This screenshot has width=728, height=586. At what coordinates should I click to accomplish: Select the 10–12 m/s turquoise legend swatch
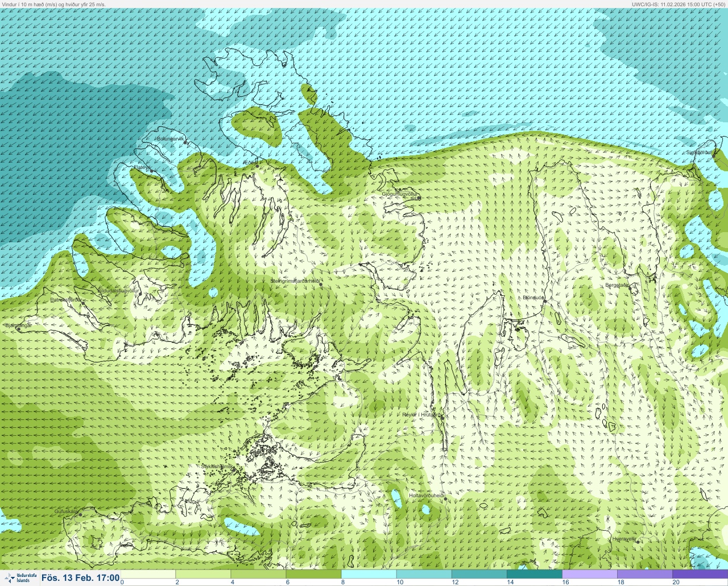[x=424, y=574]
